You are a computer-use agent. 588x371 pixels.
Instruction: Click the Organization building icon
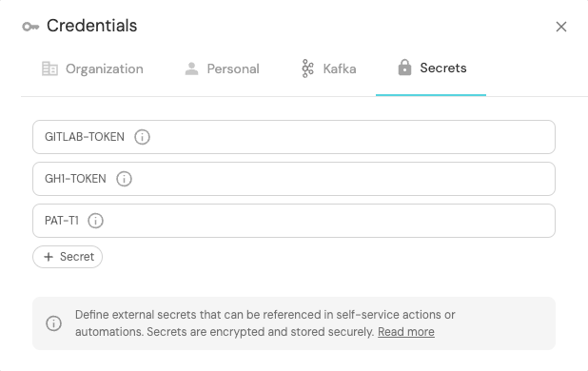point(49,68)
